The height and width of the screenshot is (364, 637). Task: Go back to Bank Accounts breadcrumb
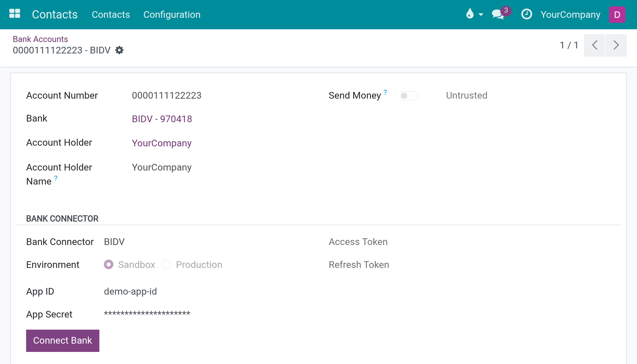click(x=40, y=39)
